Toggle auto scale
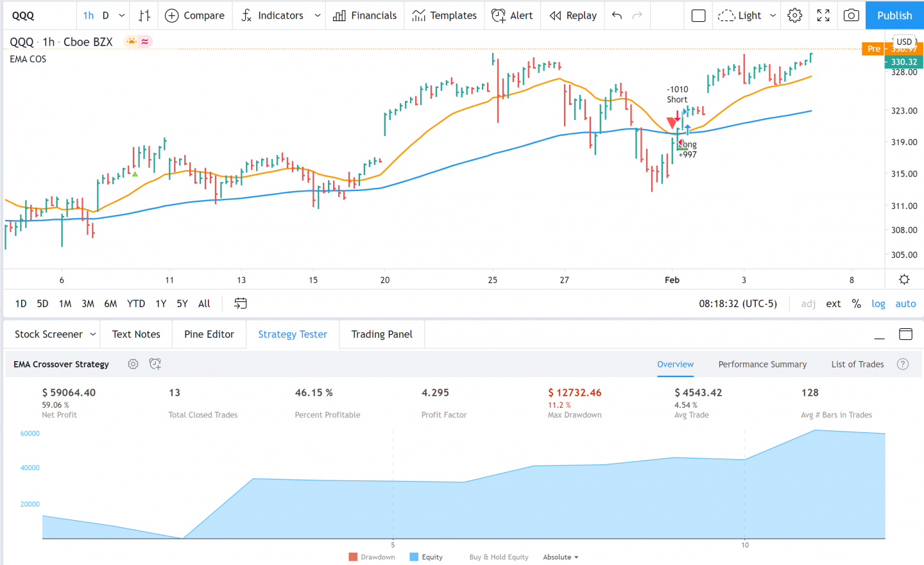Viewport: 924px width, 565px height. pos(905,303)
